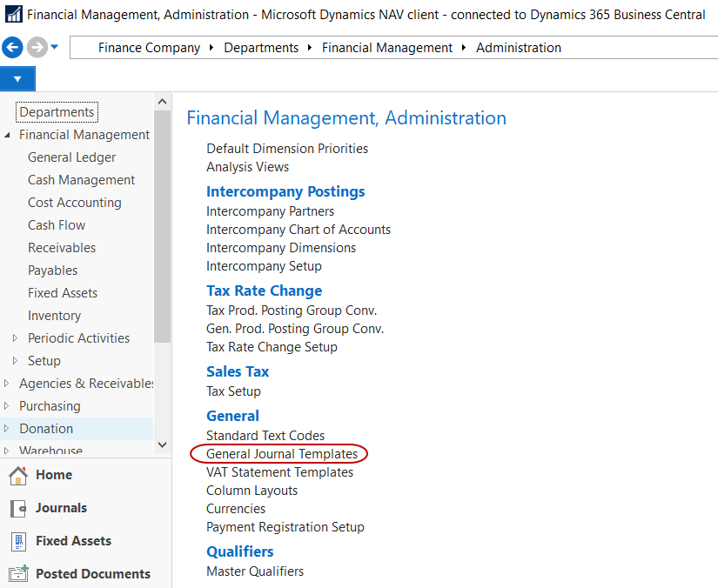Image resolution: width=718 pixels, height=588 pixels.
Task: Click the Home icon in navigation pane
Action: 17,475
